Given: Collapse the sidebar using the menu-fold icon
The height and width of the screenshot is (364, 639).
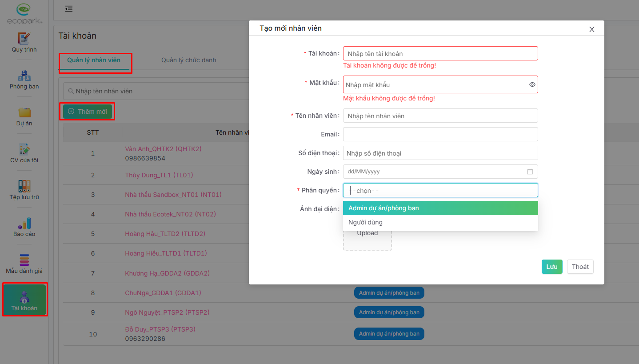Looking at the screenshot, I should click(x=69, y=9).
